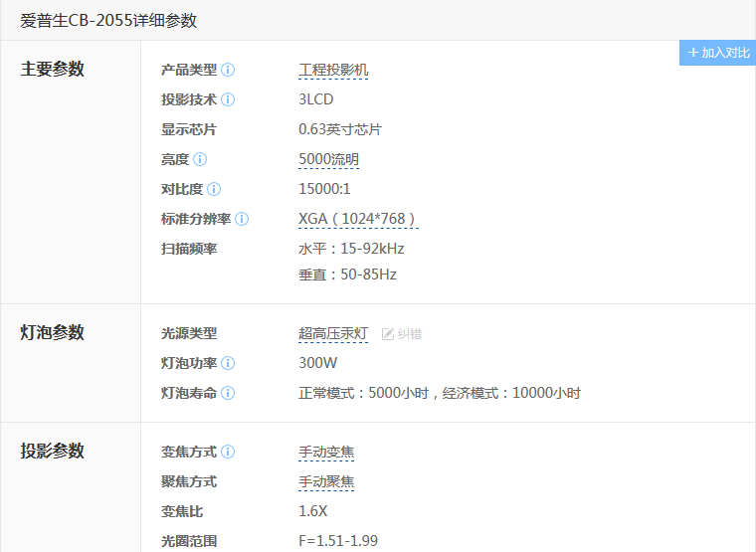Click the 加入对比 button
Viewport: 756px width, 552px height.
(717, 53)
